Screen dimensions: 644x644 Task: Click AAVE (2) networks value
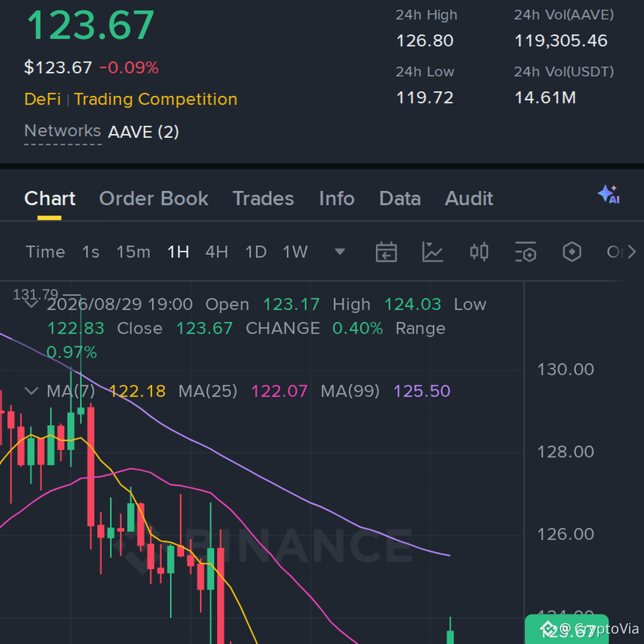click(x=143, y=132)
